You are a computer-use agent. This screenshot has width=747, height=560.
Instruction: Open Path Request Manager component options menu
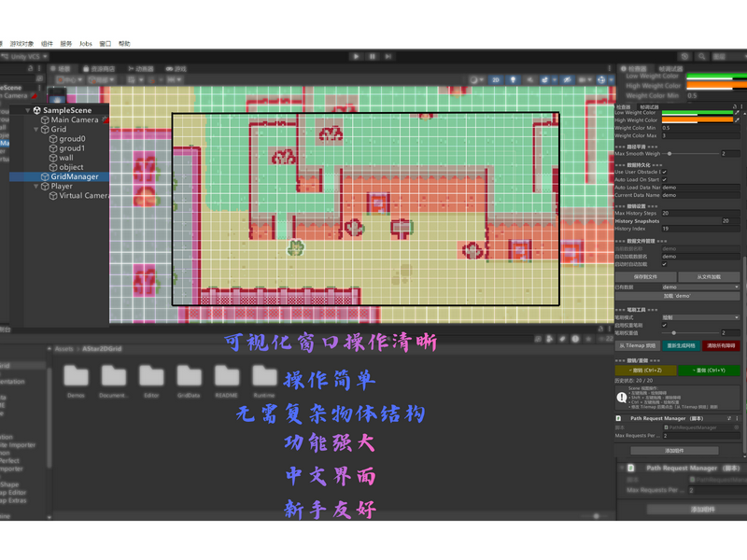point(737,418)
